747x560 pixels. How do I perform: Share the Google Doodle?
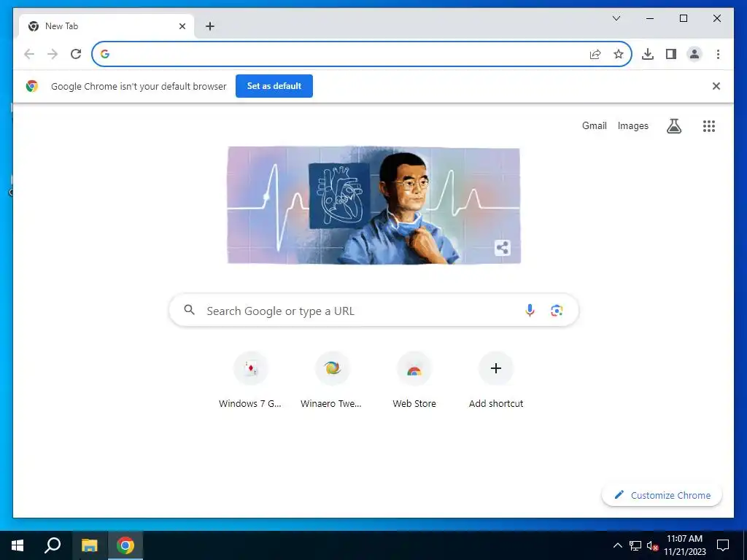(x=502, y=248)
